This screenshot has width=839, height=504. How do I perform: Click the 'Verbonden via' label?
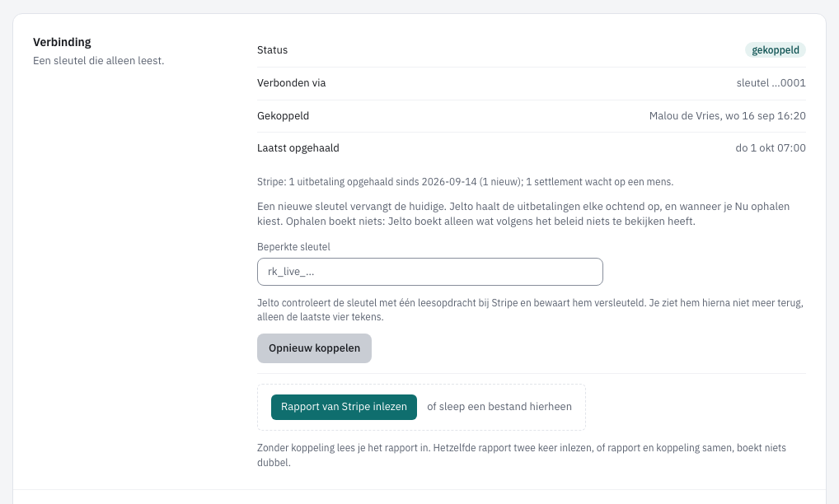pos(292,83)
